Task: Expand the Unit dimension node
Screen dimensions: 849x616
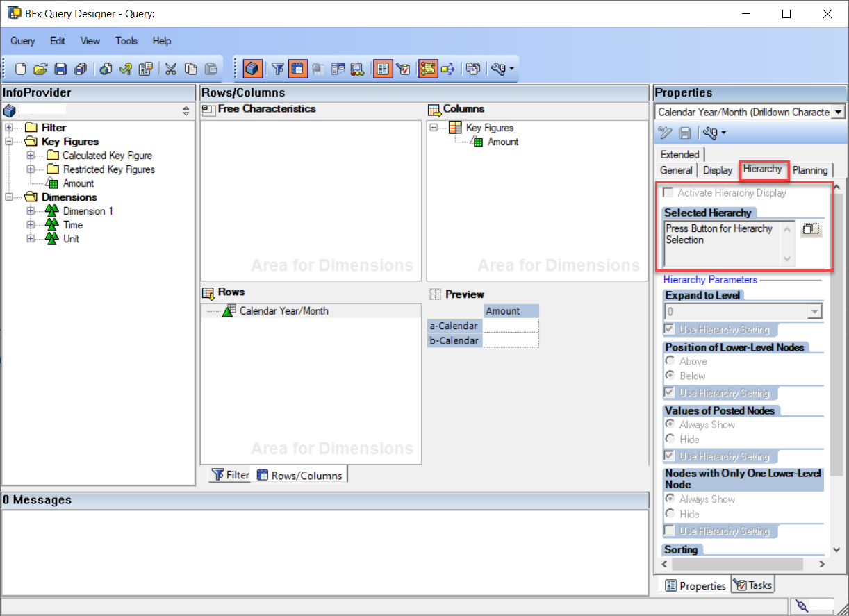Action: pos(31,239)
